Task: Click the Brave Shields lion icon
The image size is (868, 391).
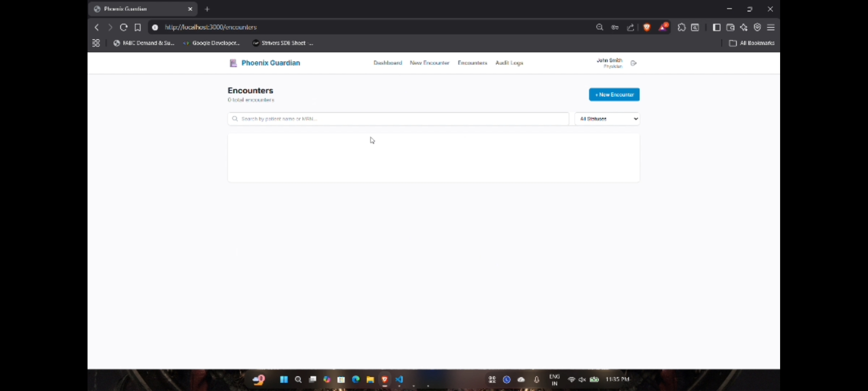Action: [647, 27]
